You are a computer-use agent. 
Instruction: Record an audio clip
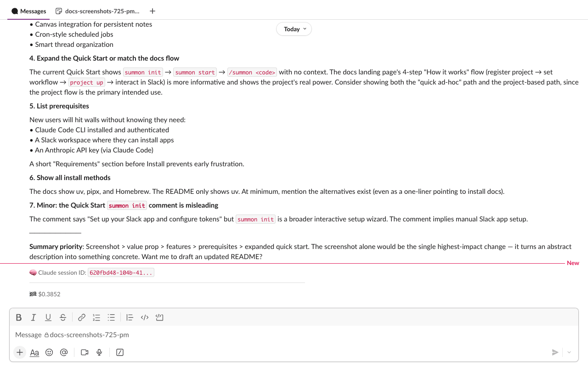pyautogui.click(x=99, y=352)
